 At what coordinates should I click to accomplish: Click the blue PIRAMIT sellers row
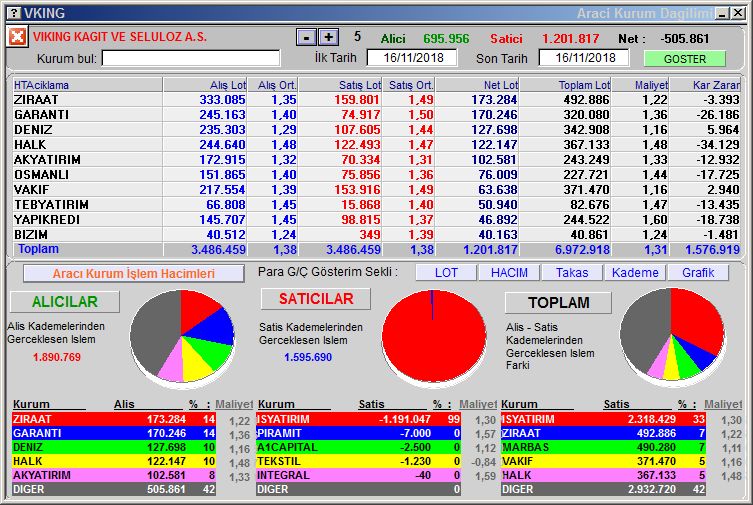(359, 433)
